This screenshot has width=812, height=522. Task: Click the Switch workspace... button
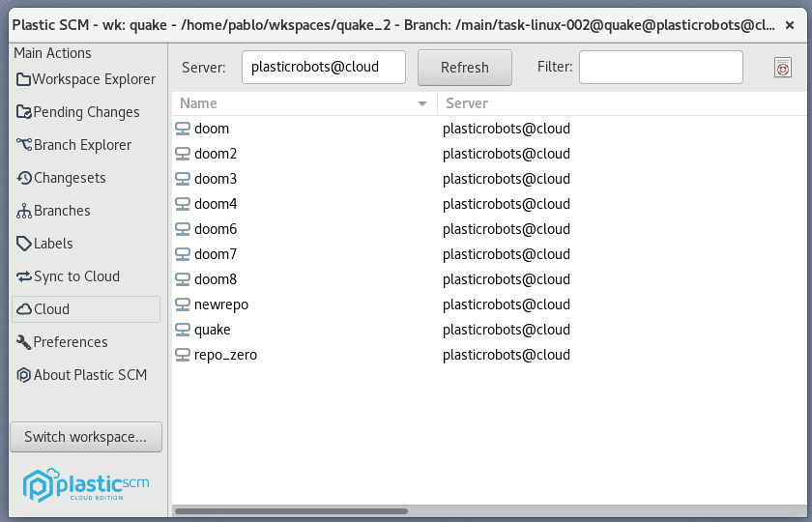tap(86, 437)
